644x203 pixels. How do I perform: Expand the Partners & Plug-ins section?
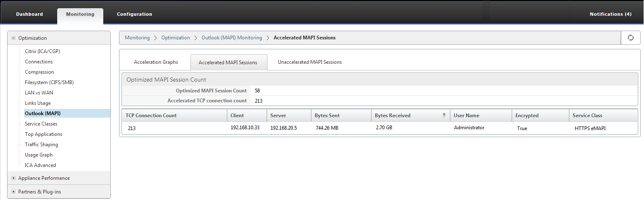coord(13,192)
